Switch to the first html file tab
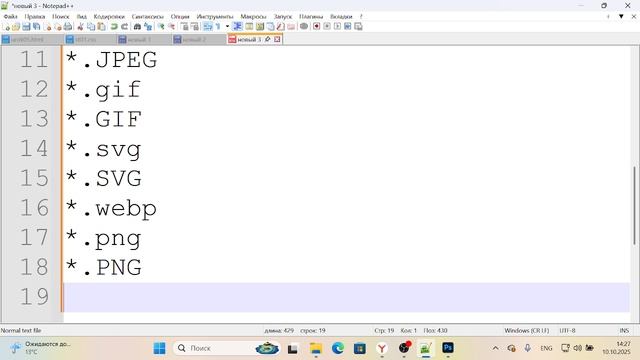Viewport: 640px width, 360px height. [31, 40]
